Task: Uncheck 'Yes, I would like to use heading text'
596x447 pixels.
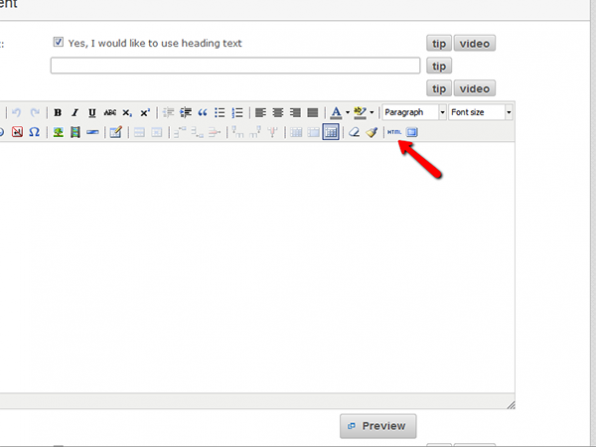Action: tap(58, 42)
